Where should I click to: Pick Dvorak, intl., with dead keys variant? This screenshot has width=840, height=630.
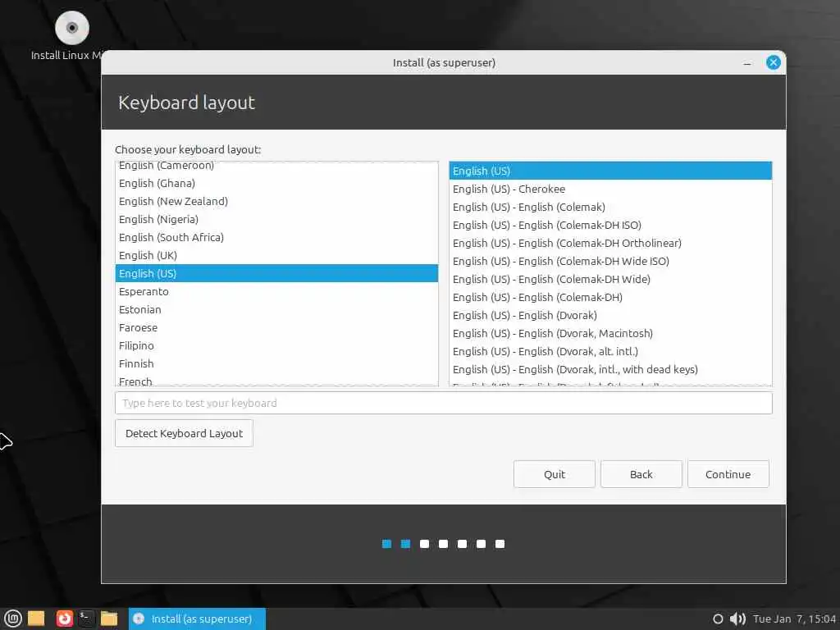point(610,370)
